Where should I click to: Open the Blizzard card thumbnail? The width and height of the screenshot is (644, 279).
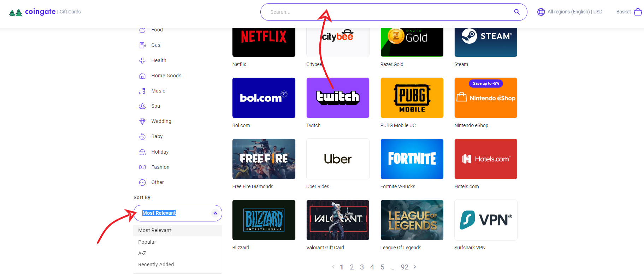[264, 220]
